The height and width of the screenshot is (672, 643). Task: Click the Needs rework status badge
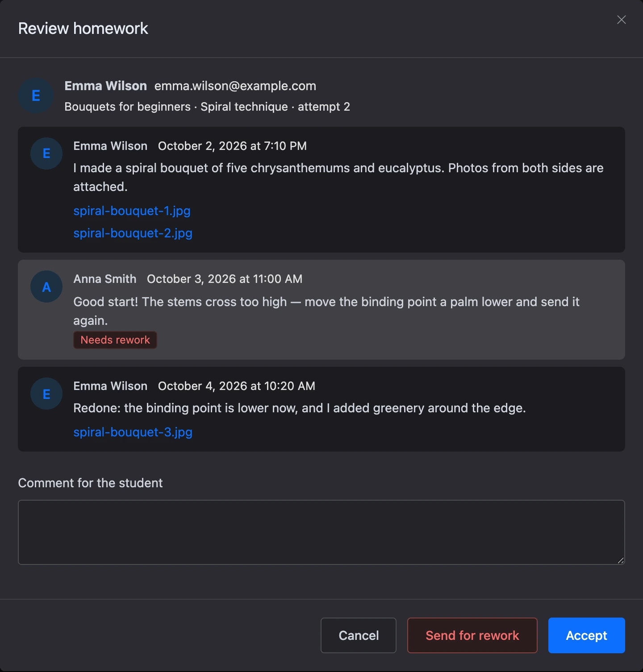[115, 340]
